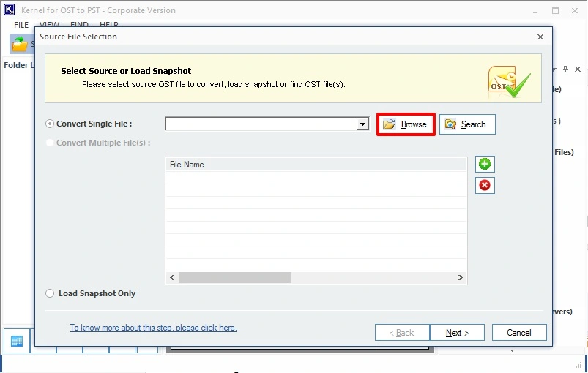Viewport: 588px width, 373px height.
Task: Choose the Convert Multiple File(s) option
Action: (51, 143)
